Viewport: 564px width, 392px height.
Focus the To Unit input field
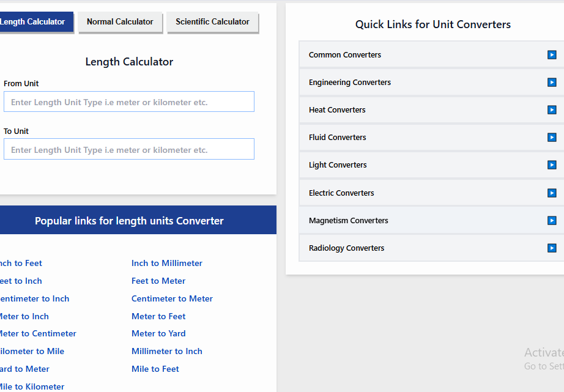click(129, 150)
